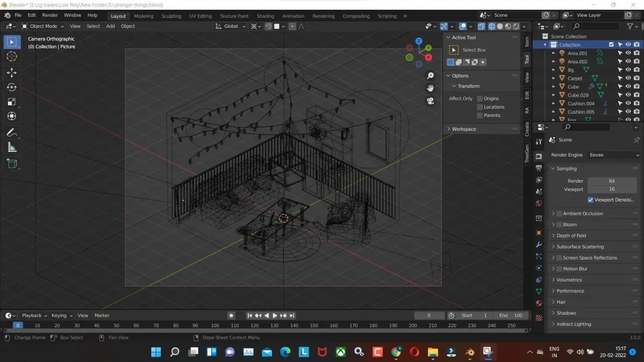Select the Select Box tool in left toolbar

coord(12,42)
